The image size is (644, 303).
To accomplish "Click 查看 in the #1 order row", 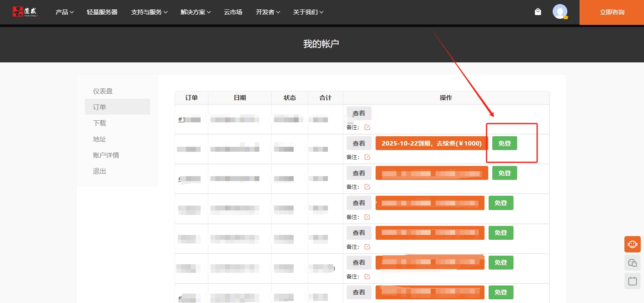I will point(359,113).
